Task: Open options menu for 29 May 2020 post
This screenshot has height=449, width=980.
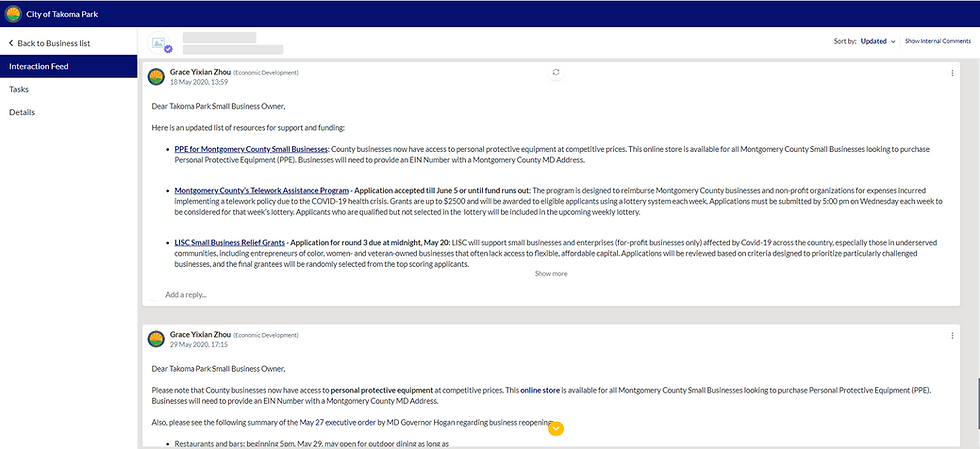Action: coord(952,336)
